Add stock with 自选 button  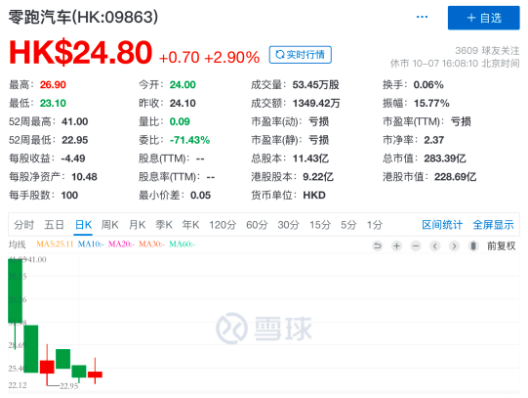(484, 18)
